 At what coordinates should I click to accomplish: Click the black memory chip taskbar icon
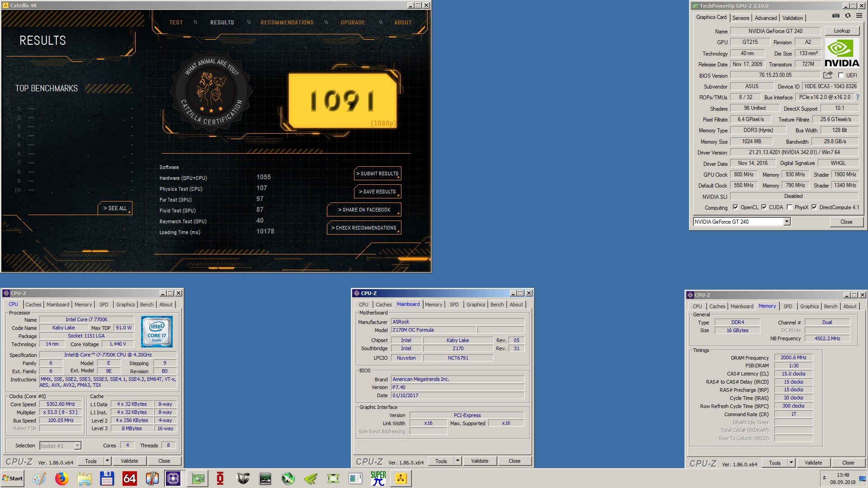click(265, 479)
